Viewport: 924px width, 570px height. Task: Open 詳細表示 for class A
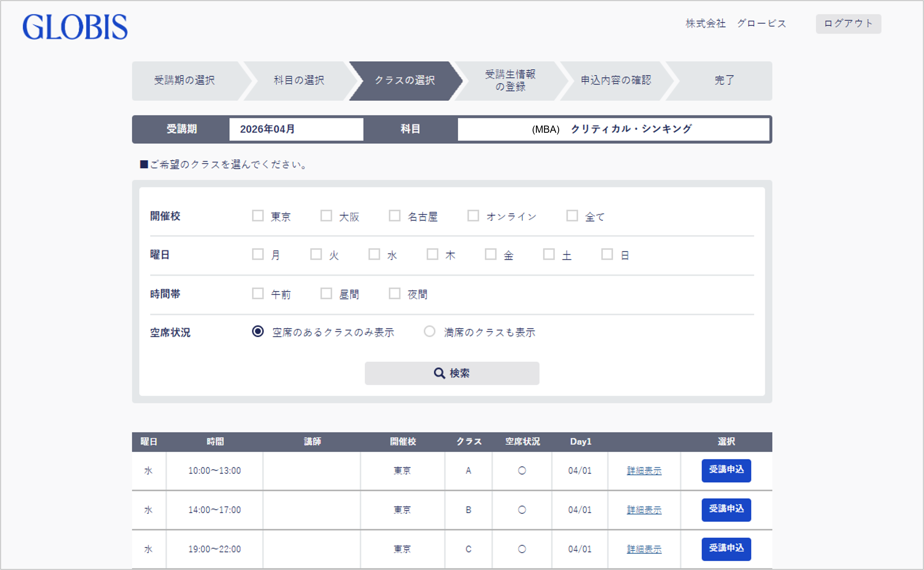click(x=644, y=471)
